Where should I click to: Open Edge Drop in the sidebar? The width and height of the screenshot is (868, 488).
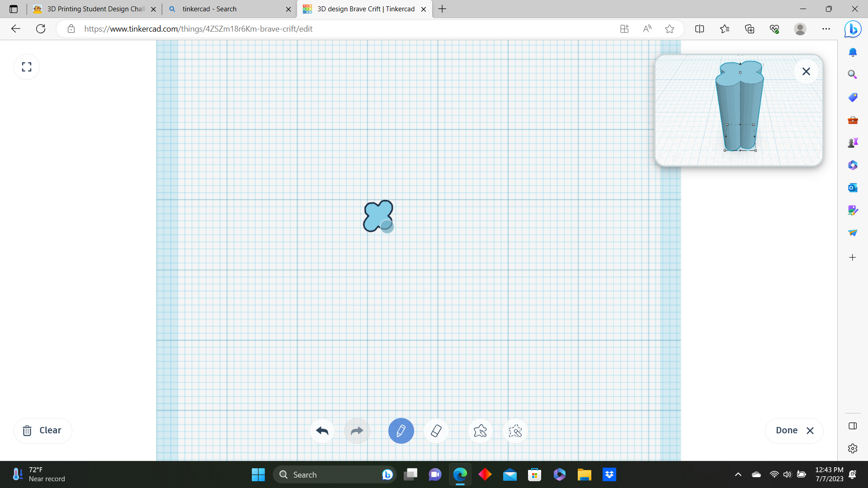[x=853, y=233]
